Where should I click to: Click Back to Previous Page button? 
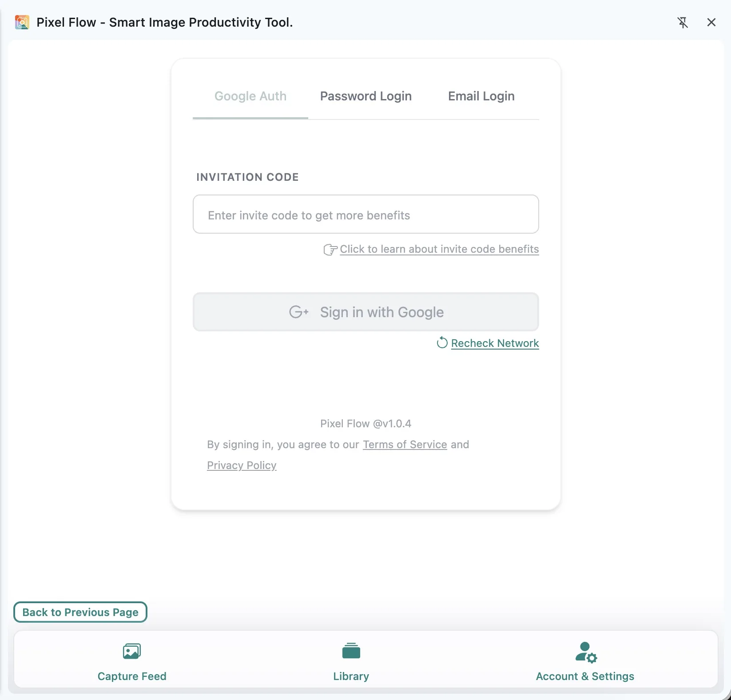pos(80,612)
